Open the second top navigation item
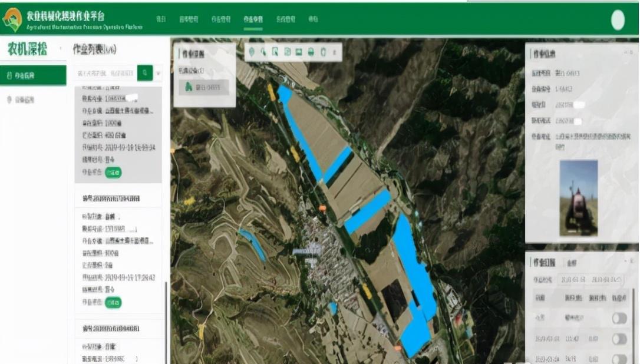640x364 pixels. click(189, 19)
